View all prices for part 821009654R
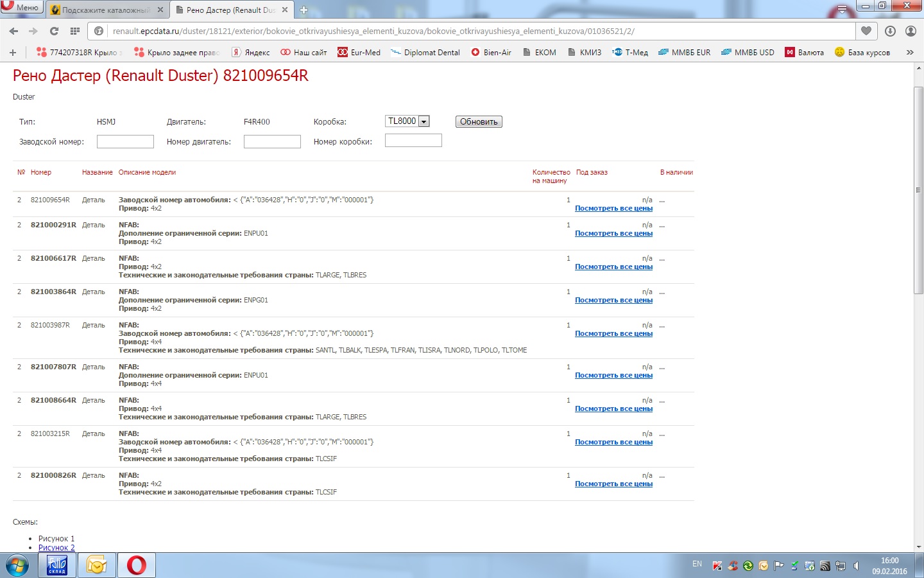This screenshot has width=924, height=578. [613, 208]
